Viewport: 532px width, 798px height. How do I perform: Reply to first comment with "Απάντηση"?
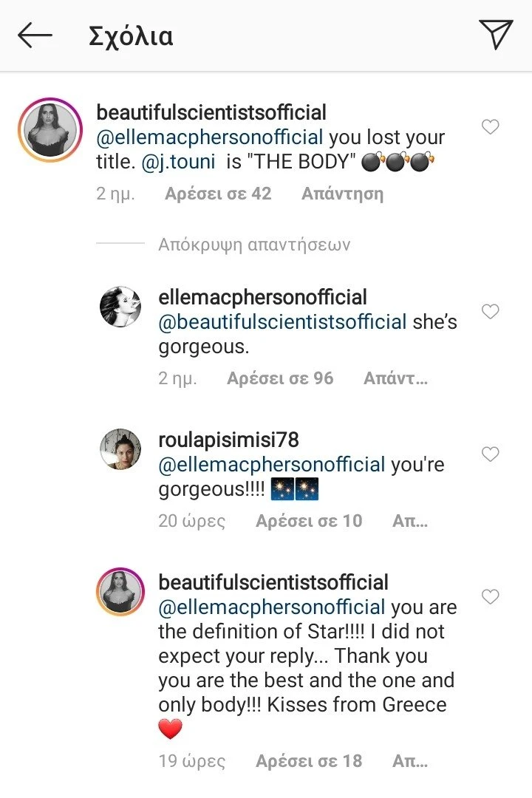[342, 194]
